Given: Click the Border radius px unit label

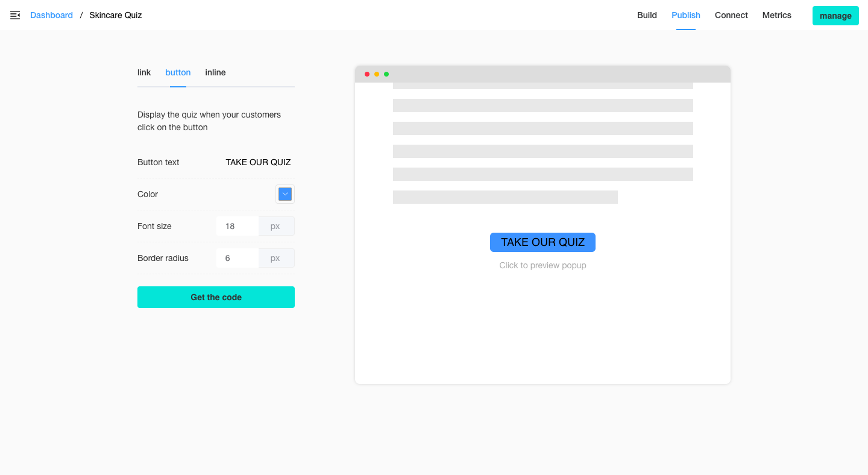Looking at the screenshot, I should click(x=277, y=258).
